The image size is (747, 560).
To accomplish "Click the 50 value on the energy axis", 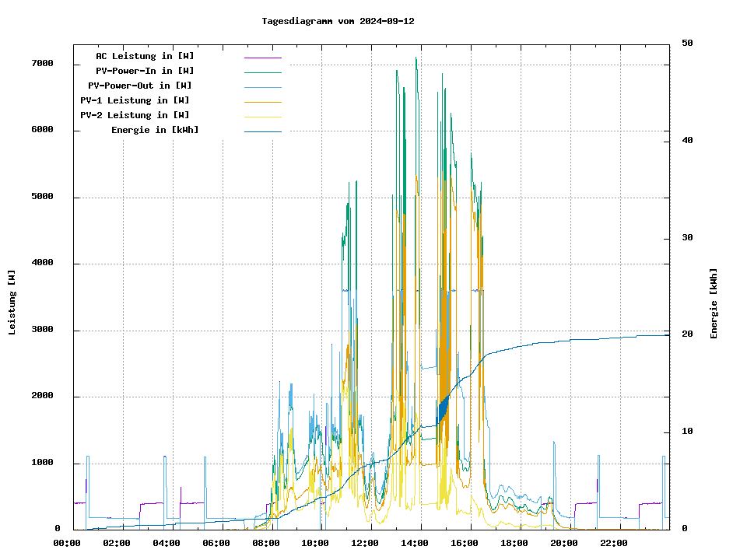I will pos(687,43).
